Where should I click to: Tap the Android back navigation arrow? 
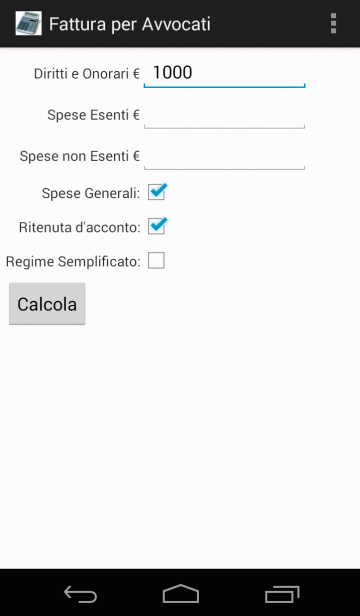point(80,594)
